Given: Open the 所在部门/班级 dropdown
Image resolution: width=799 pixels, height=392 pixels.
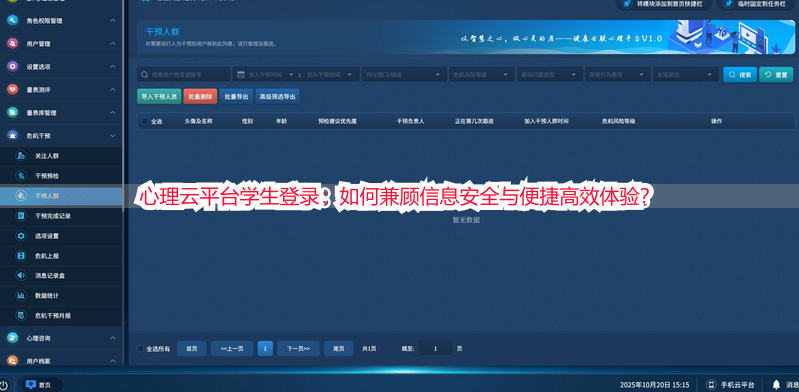Looking at the screenshot, I should pyautogui.click(x=403, y=74).
